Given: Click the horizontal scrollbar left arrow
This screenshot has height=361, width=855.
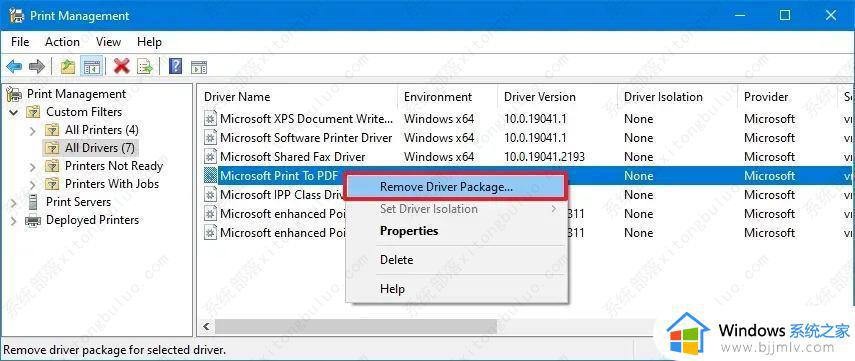Looking at the screenshot, I should tap(206, 327).
